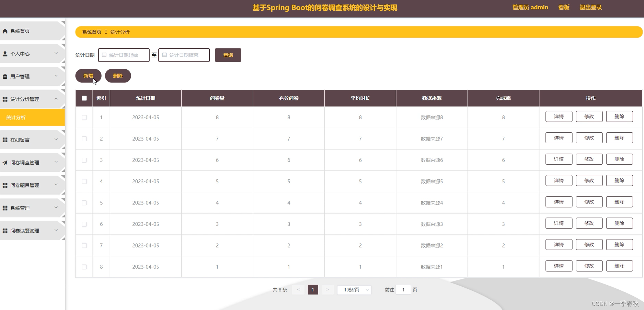Collapse the 统计分析管理 menu chevron
The height and width of the screenshot is (310, 644).
pyautogui.click(x=56, y=98)
